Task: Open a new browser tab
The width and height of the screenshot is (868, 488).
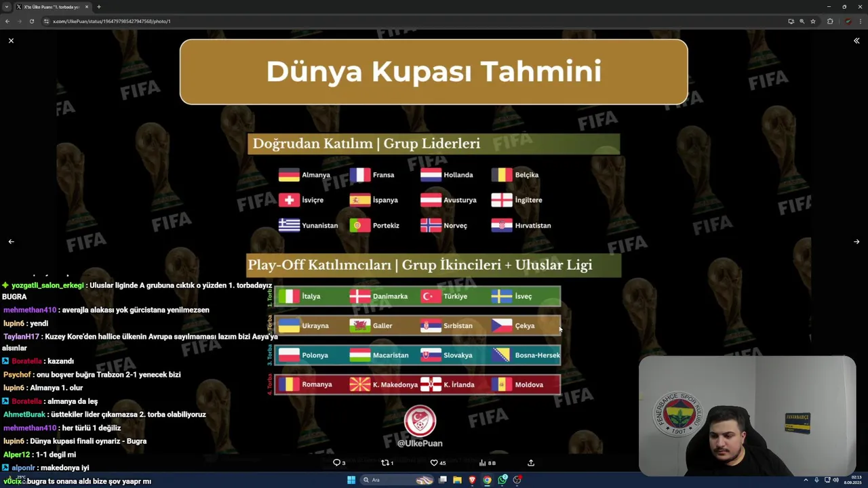Action: point(98,7)
